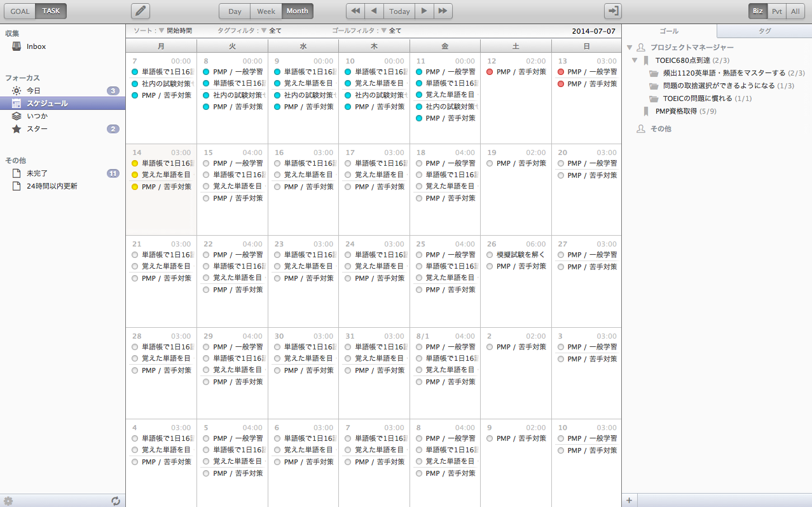Check 単語帳で1日16 task on day 7
The height and width of the screenshot is (507, 812).
pos(135,72)
